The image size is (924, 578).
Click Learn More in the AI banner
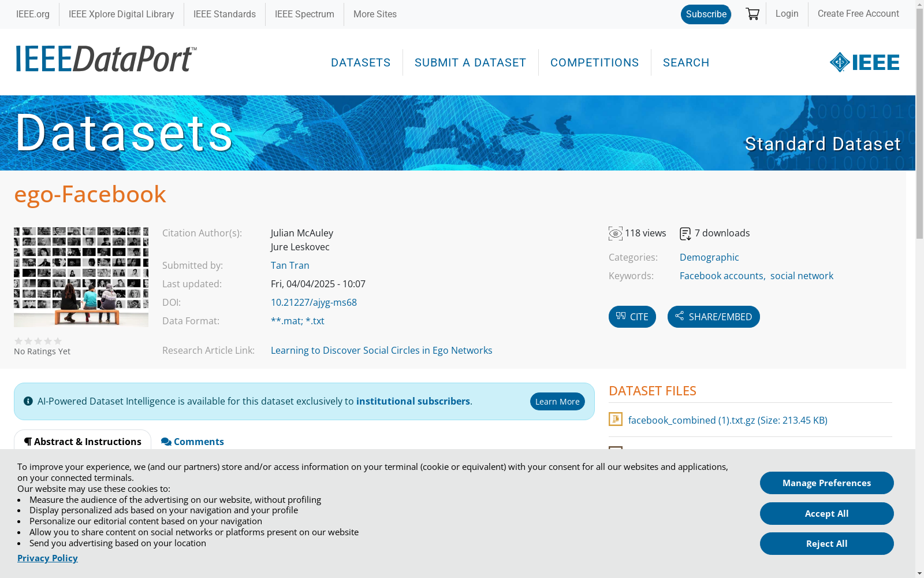(x=557, y=402)
